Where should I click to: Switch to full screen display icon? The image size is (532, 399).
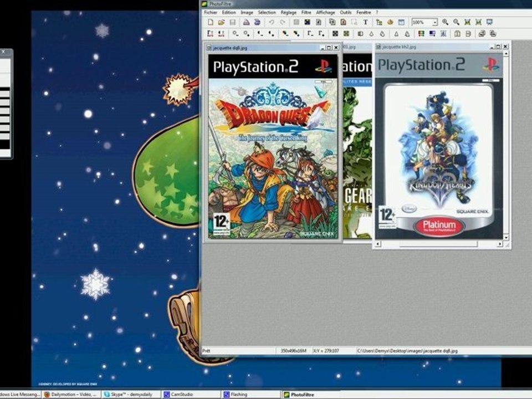(x=489, y=22)
